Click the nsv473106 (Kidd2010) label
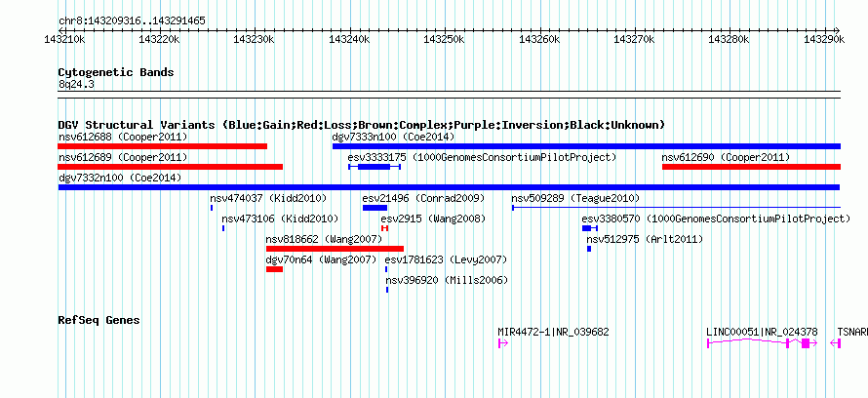 (280, 219)
